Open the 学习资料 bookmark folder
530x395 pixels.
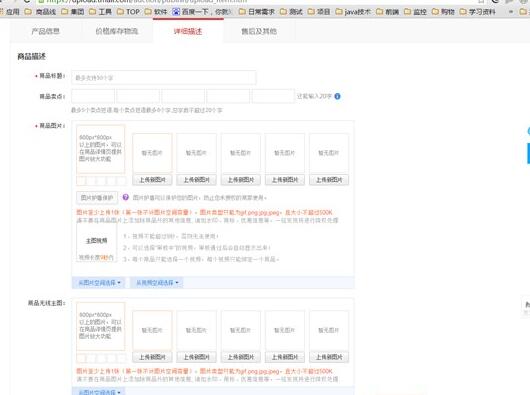point(478,12)
